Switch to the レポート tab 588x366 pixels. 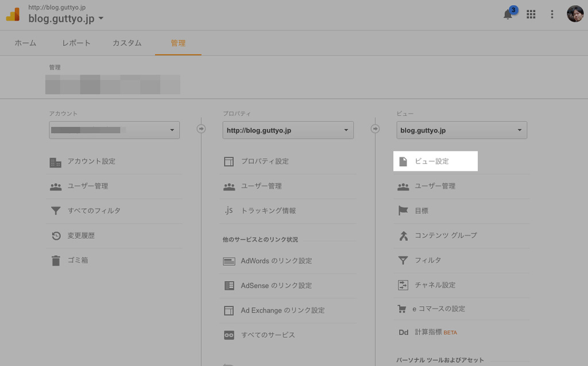pyautogui.click(x=76, y=43)
